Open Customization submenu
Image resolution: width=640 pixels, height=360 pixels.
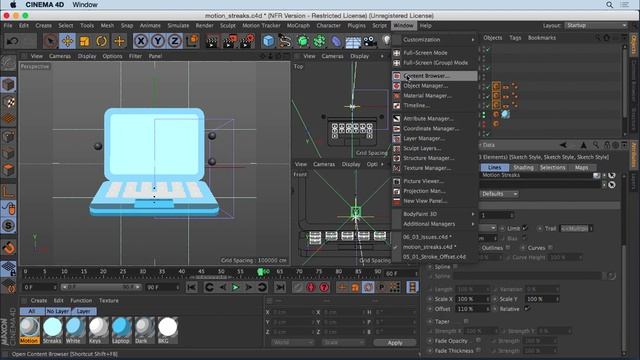click(435, 40)
